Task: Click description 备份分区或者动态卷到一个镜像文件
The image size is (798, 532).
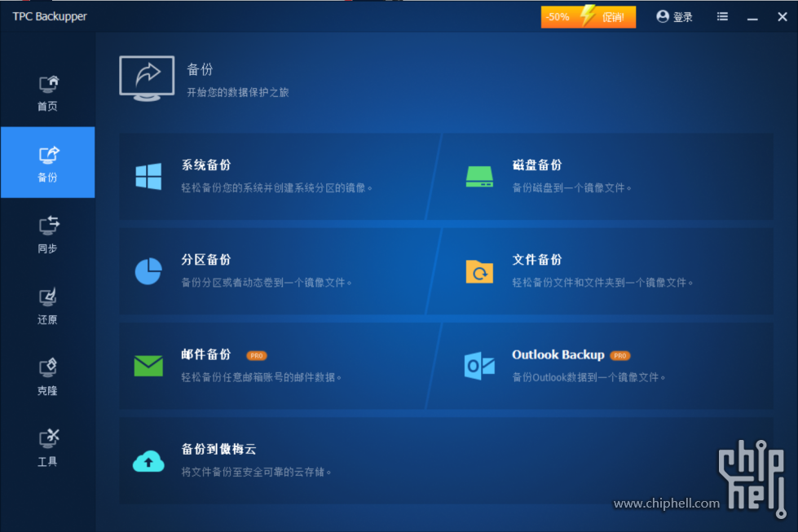Action: point(267,282)
